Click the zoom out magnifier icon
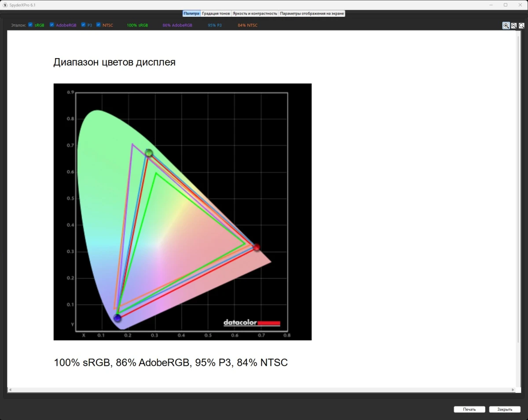This screenshot has height=420, width=528. point(513,26)
